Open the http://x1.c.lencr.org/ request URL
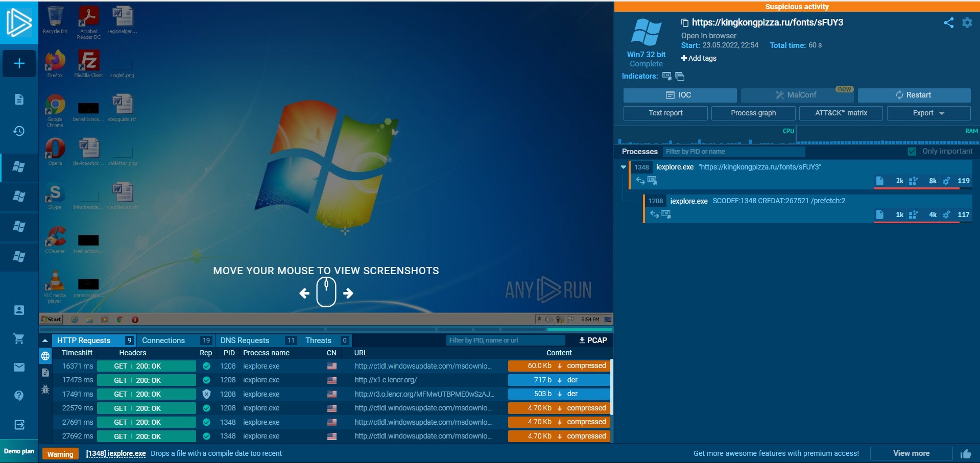Screen dimensions: 980x463 tap(386, 380)
